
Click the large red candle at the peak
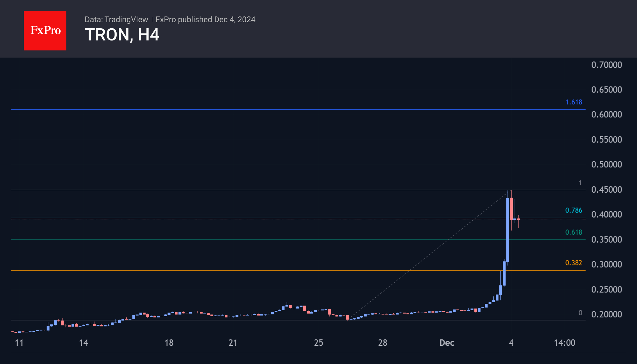coord(511,209)
